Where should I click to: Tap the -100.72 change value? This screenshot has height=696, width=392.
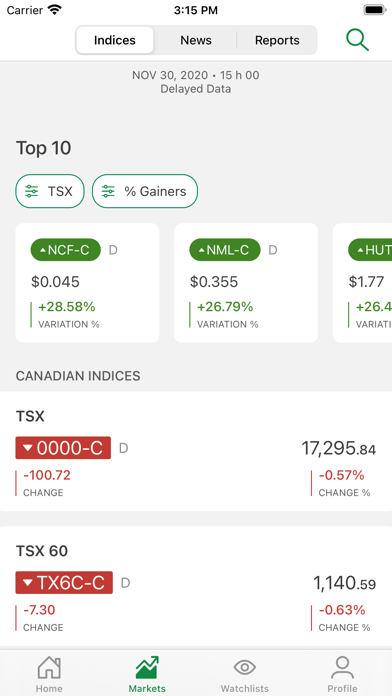[47, 475]
